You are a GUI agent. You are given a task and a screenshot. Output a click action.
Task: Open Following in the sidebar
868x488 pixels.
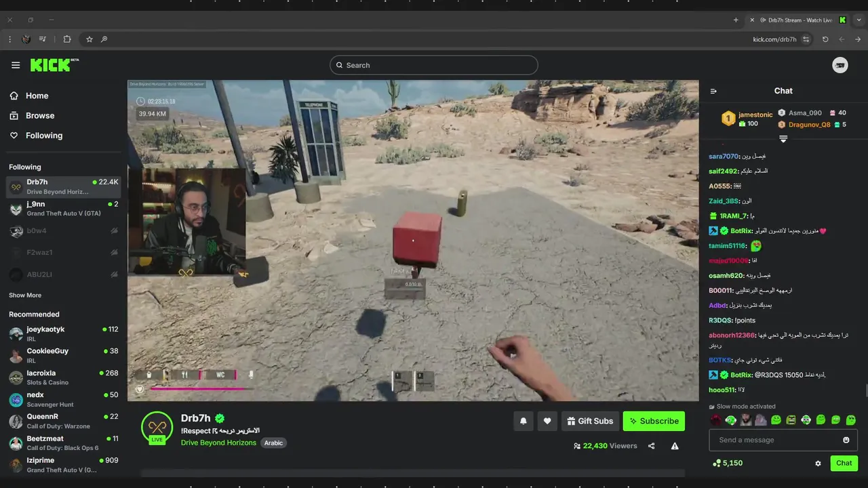36,136
